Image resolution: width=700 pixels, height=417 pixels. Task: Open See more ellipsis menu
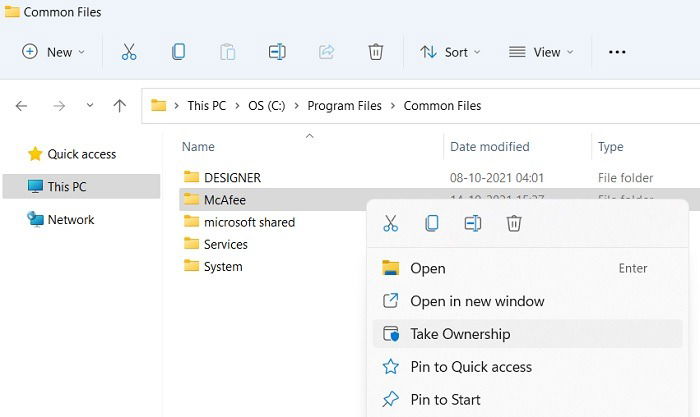[x=617, y=52]
